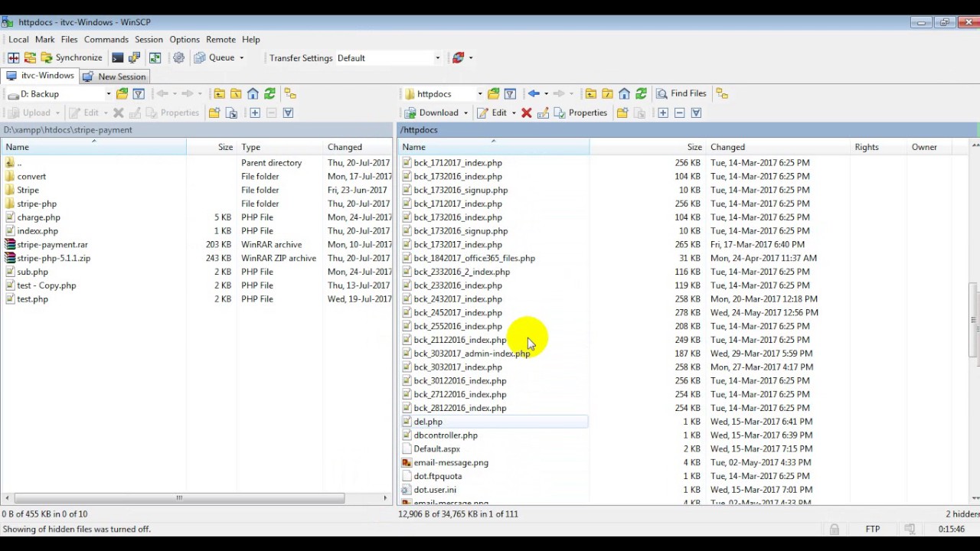Open the Commands menu
This screenshot has width=980, height=551.
[x=106, y=39]
